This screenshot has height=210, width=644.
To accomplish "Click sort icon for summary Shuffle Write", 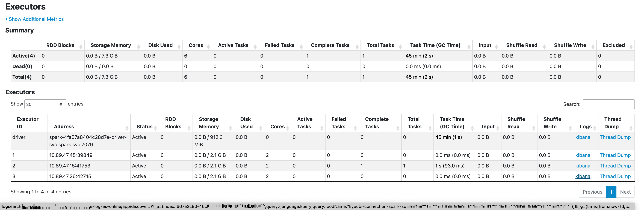I will [x=593, y=47].
